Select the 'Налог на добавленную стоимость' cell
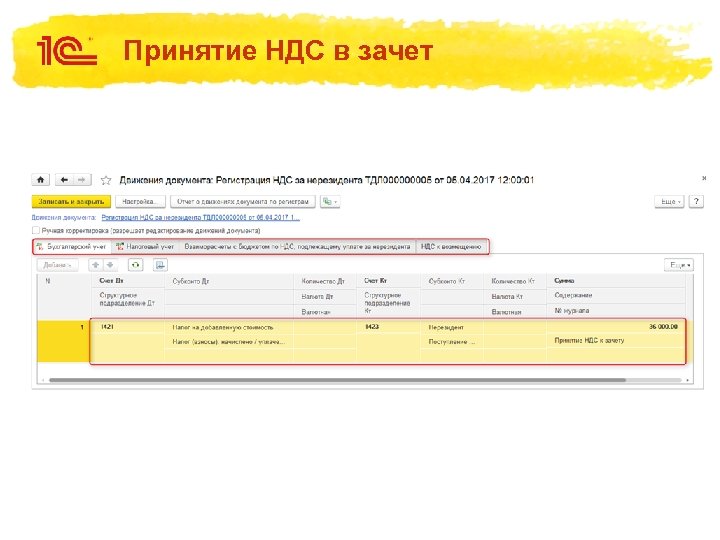 [229, 327]
